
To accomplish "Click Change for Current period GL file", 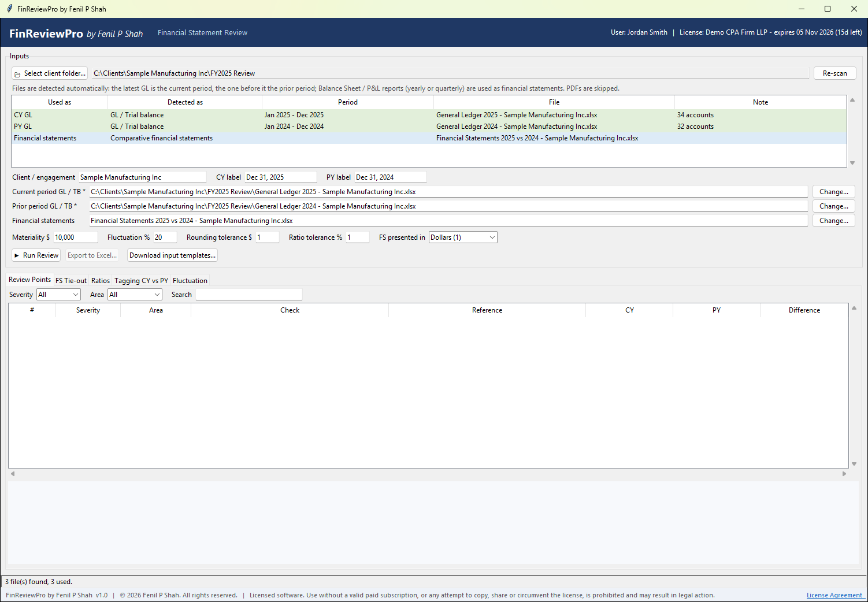I will tap(834, 192).
